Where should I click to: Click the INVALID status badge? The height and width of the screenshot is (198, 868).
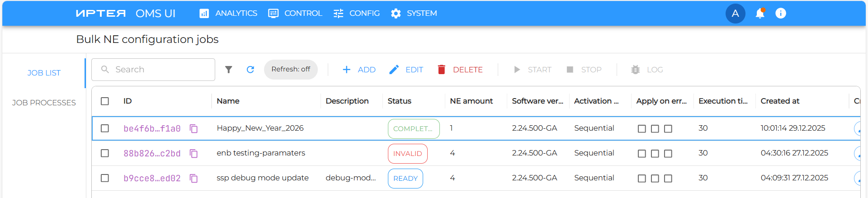(407, 154)
